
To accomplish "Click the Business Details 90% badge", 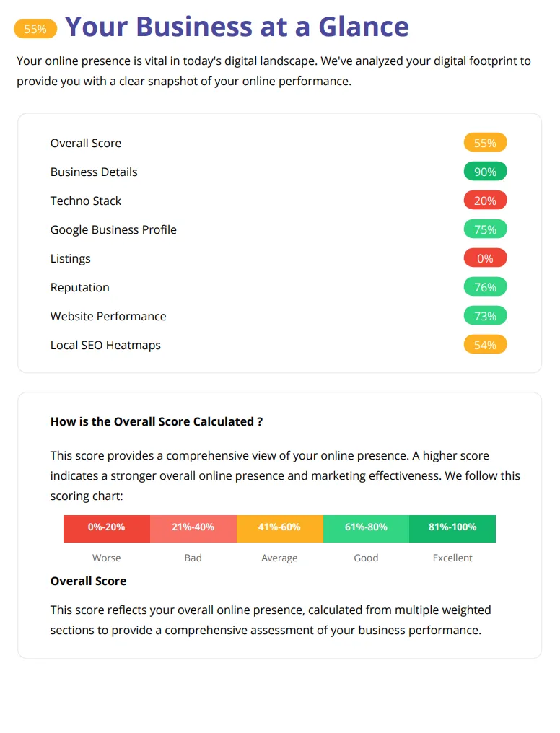I will click(x=485, y=172).
